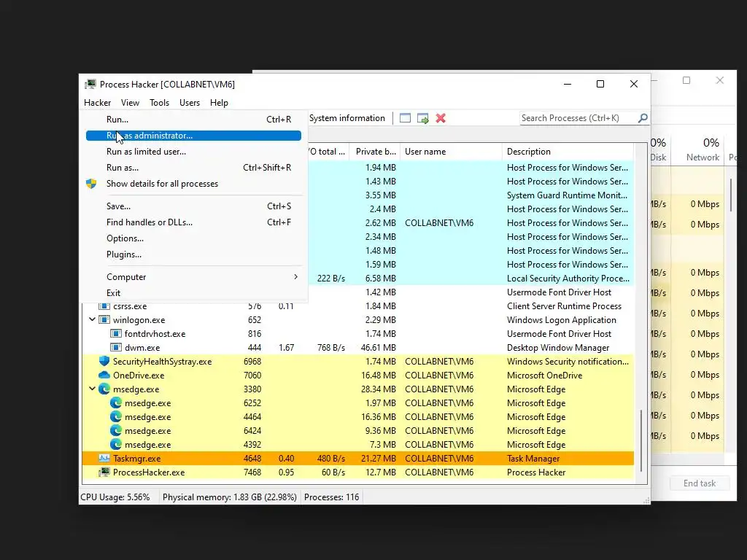Sort by the Description column header
This screenshot has width=747, height=560.
(x=568, y=152)
